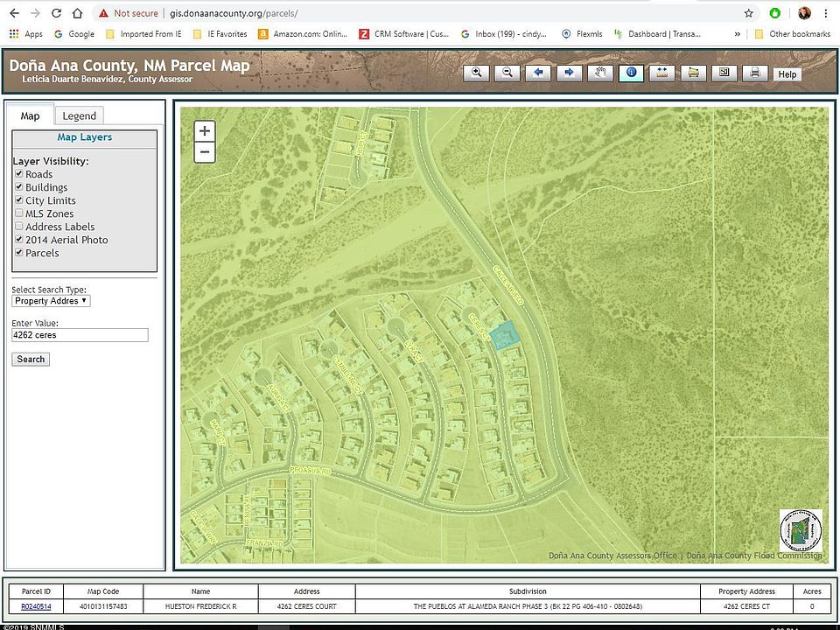Click the zoom out magnifier tool
Viewport: 840px width, 630px height.
click(507, 73)
